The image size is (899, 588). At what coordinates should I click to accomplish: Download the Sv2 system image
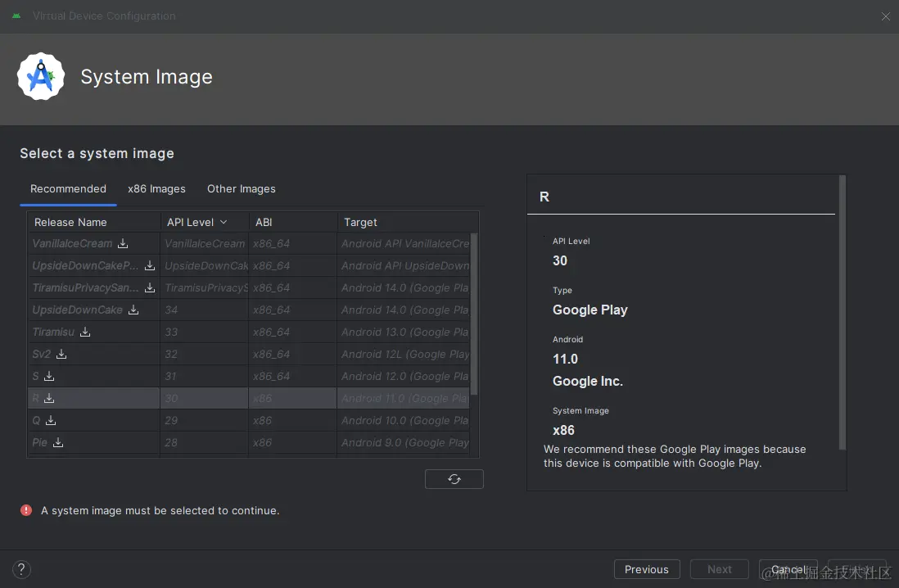tap(61, 354)
